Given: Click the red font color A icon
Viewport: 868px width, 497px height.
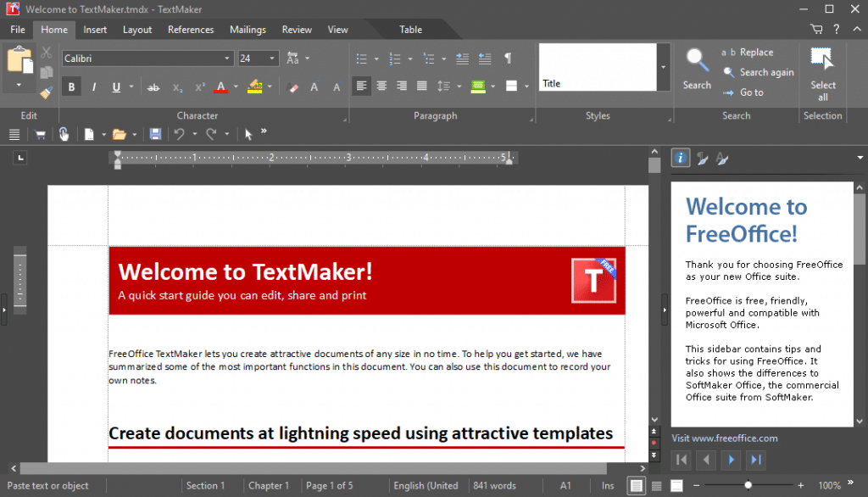Looking at the screenshot, I should pyautogui.click(x=221, y=87).
